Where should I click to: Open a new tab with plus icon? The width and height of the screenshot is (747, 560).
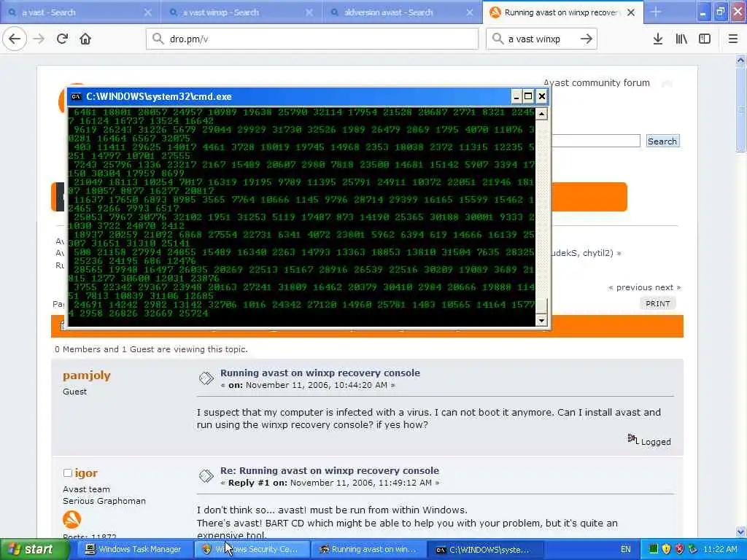click(656, 12)
